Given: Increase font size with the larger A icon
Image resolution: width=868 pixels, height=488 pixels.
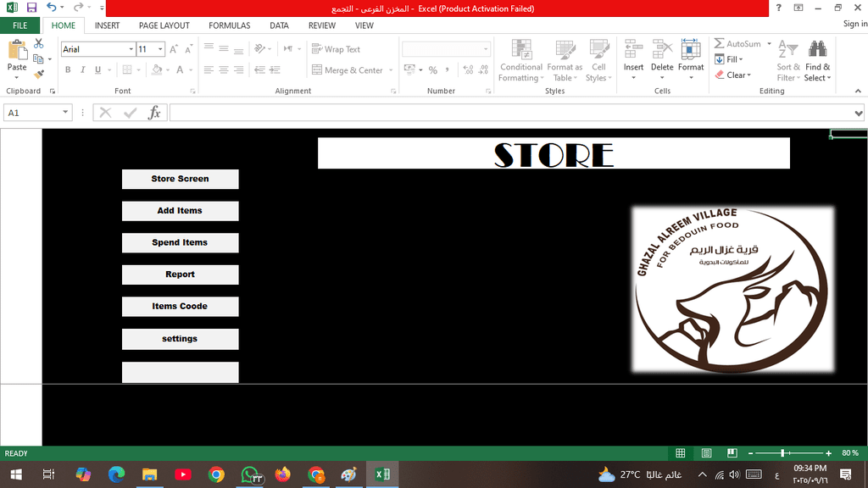Looking at the screenshot, I should point(174,49).
